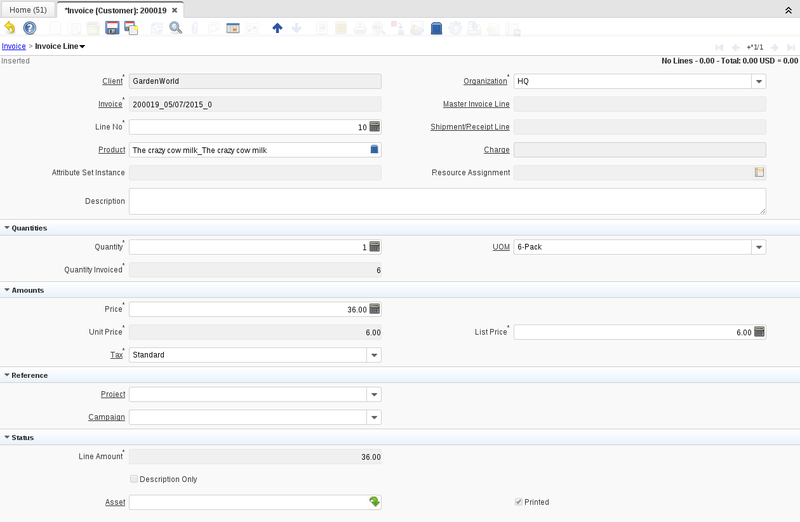Click the Product field label link
Viewport: 800px width, 522px height.
111,150
